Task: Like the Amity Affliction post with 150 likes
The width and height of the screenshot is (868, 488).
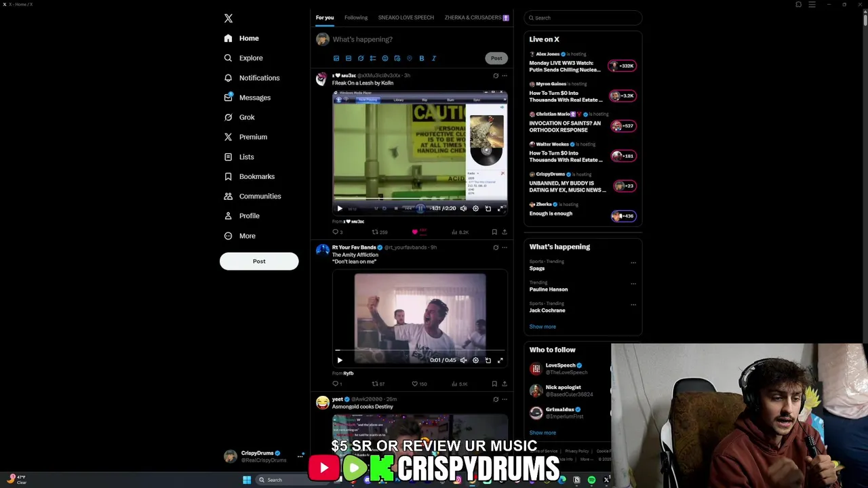Action: pyautogui.click(x=420, y=384)
